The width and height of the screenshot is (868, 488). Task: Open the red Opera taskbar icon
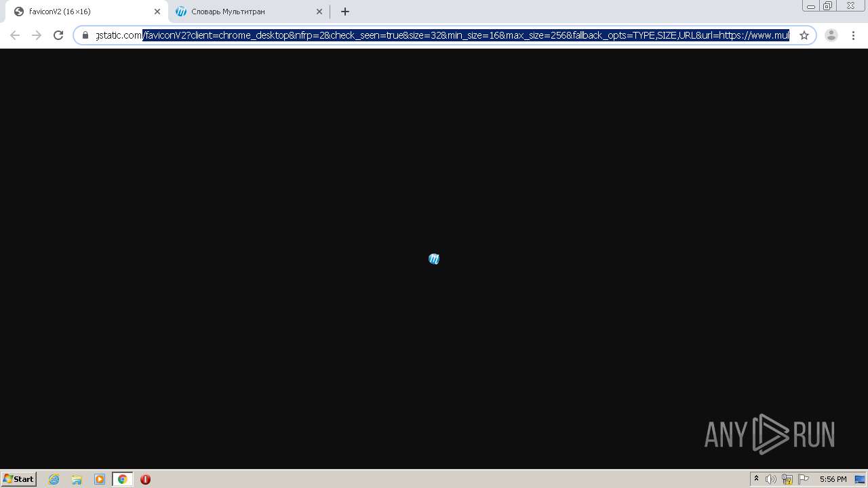(145, 479)
